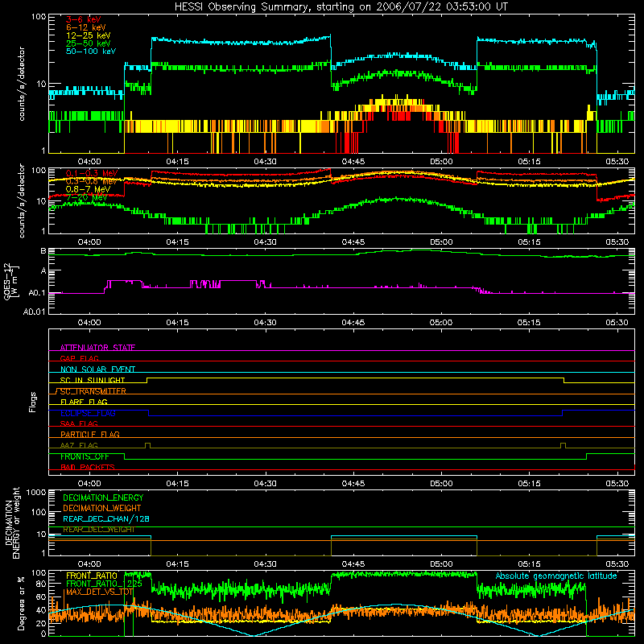
Task: Select the GAP_FLAG label
Action: pyautogui.click(x=79, y=358)
